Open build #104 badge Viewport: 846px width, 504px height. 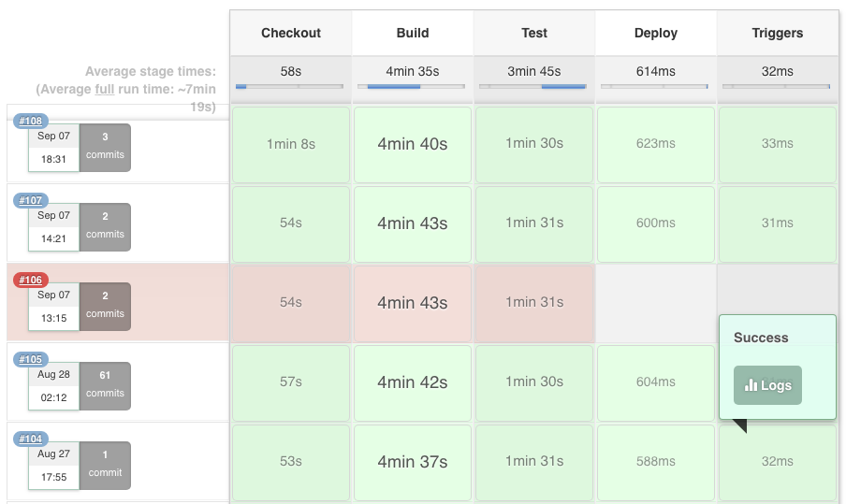click(x=31, y=439)
